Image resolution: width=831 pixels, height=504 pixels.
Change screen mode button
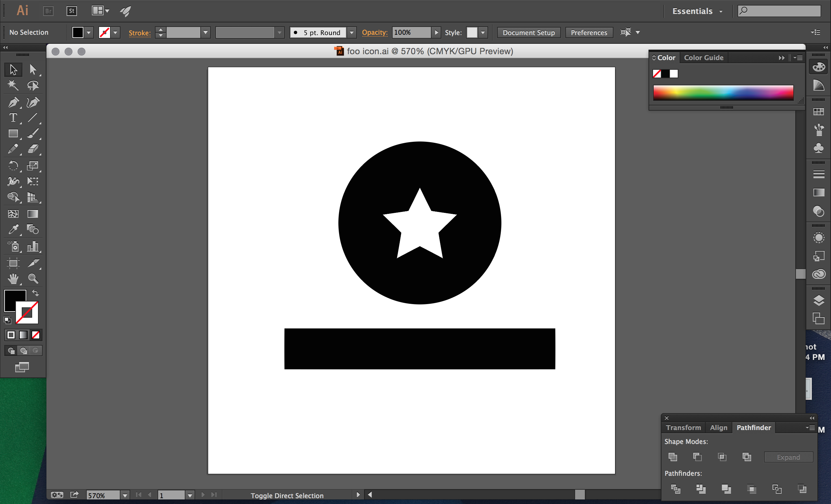22,367
